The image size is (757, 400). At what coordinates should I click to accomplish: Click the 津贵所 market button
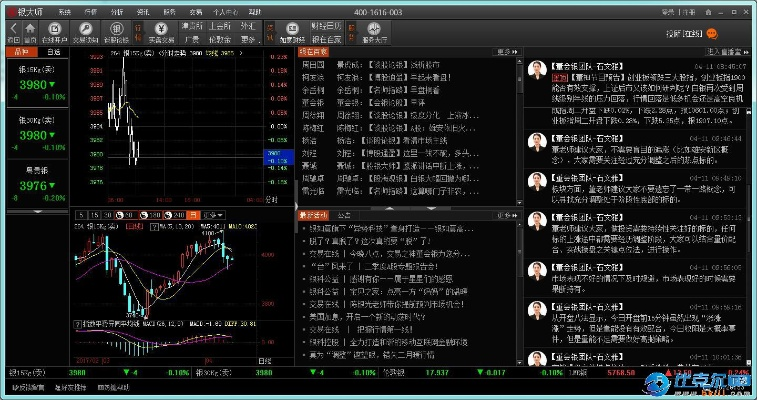[192, 26]
